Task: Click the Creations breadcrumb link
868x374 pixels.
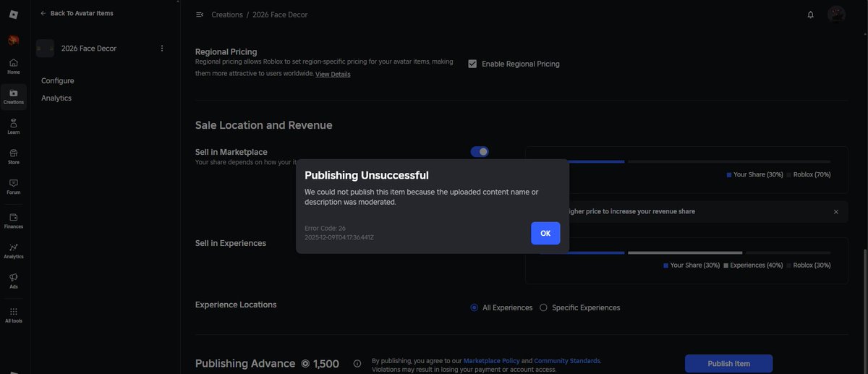Action: (x=227, y=14)
